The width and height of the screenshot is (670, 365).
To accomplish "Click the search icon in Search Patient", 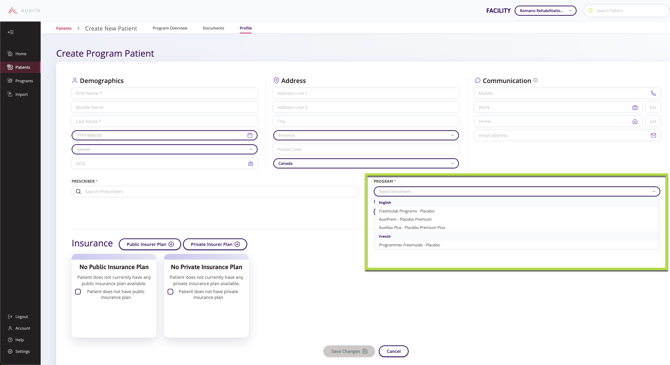I will pyautogui.click(x=591, y=11).
